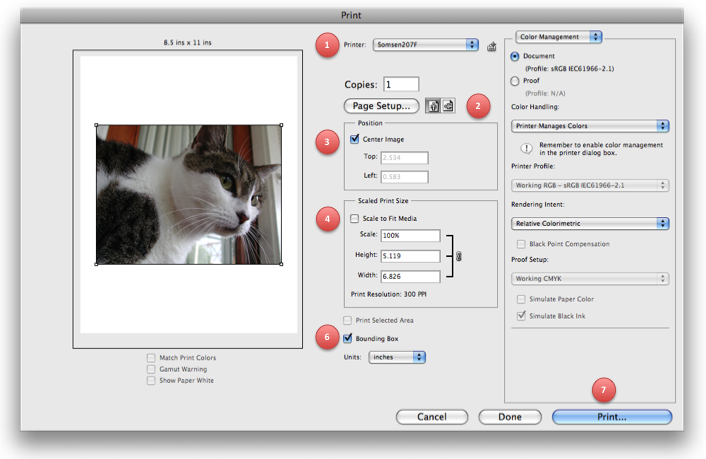
Task: Click the bottom-right bounding box handle on preview
Action: pyautogui.click(x=281, y=264)
